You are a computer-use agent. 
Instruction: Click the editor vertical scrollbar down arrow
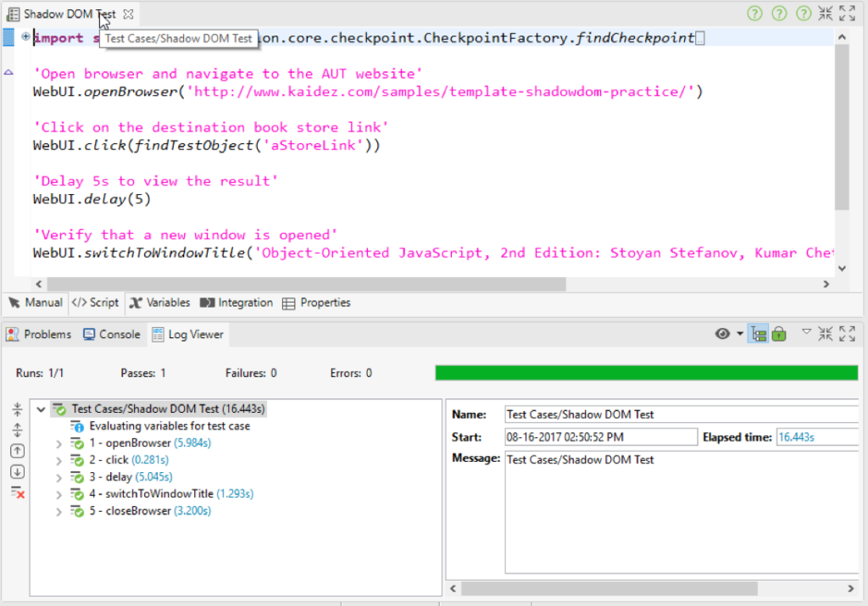coord(842,269)
